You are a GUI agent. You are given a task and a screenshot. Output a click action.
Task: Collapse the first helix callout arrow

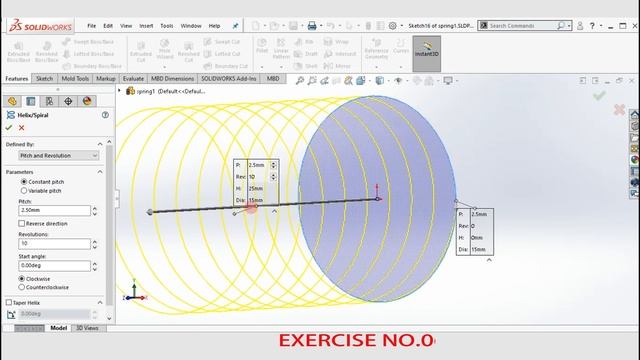coord(274,211)
